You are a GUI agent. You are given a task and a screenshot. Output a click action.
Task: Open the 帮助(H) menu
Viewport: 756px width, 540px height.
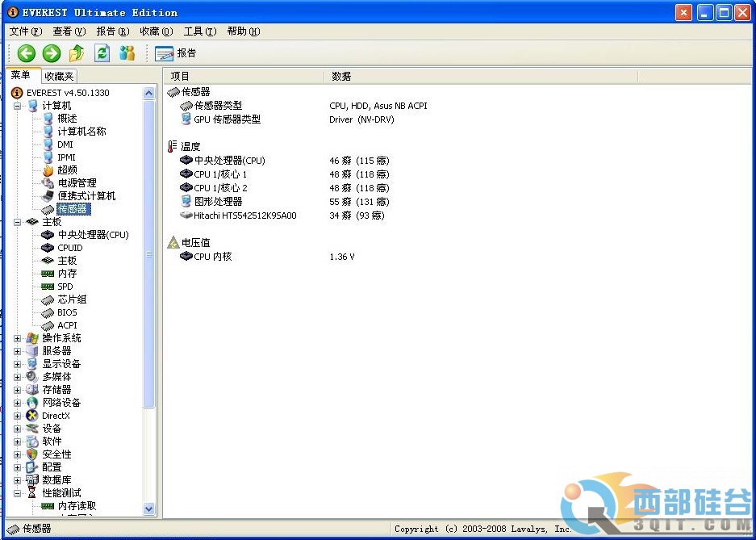coord(244,31)
